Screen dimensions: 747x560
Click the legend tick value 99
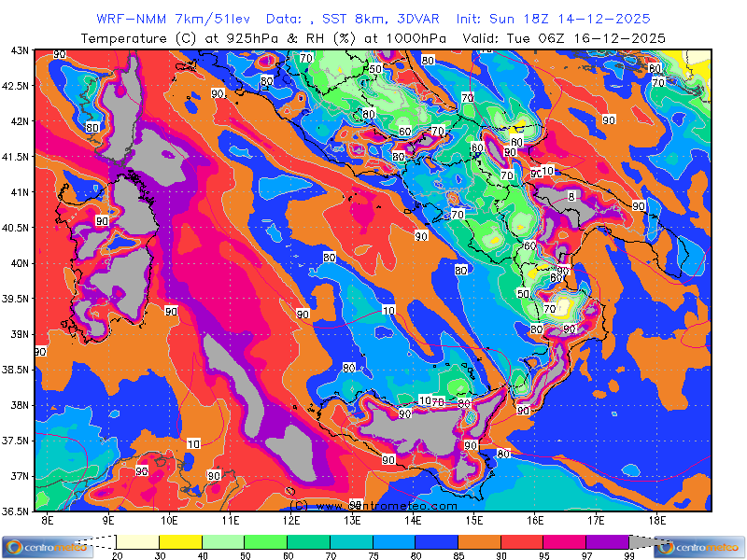[x=628, y=555]
